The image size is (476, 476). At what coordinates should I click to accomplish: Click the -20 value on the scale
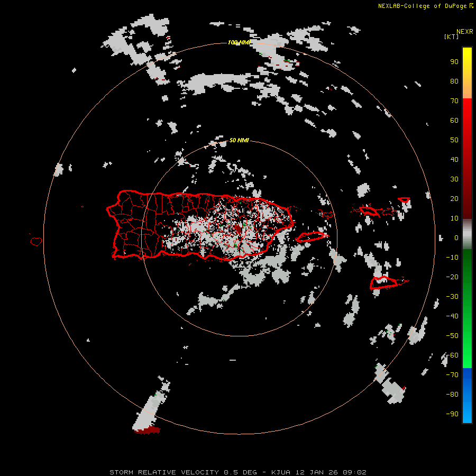pos(452,277)
